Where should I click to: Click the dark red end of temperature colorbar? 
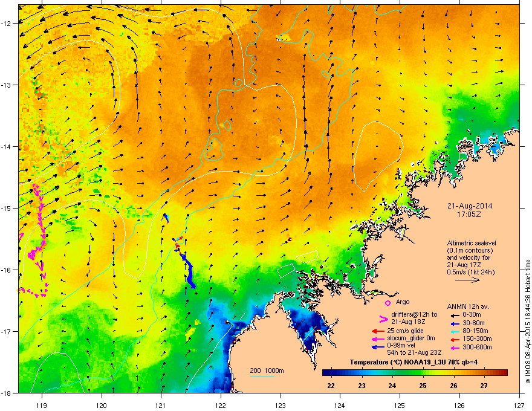(x=505, y=373)
